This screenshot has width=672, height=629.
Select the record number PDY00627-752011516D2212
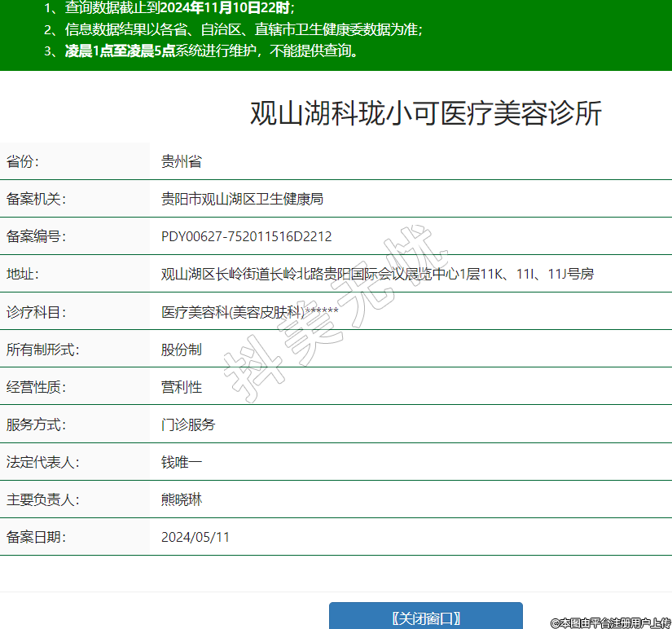[x=246, y=237]
